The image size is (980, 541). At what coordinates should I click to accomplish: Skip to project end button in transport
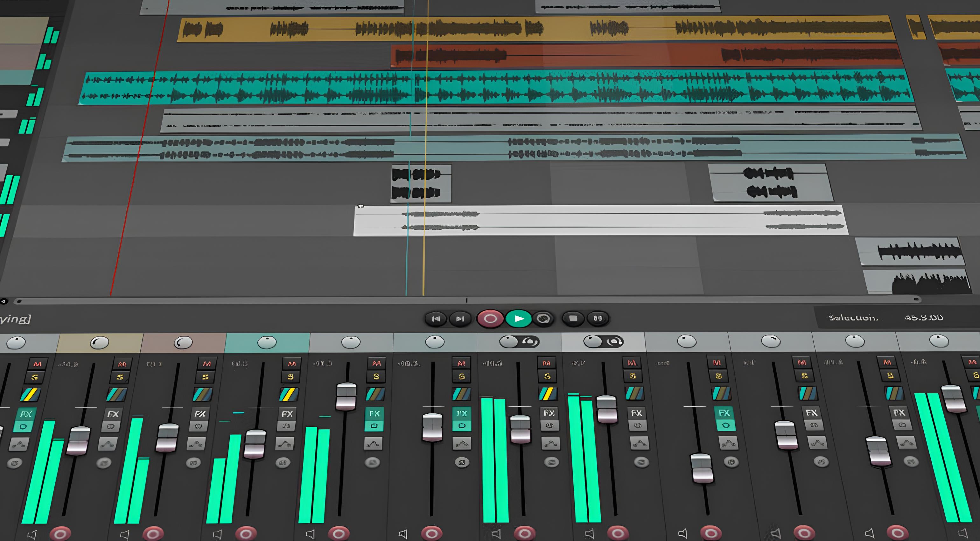(x=460, y=319)
